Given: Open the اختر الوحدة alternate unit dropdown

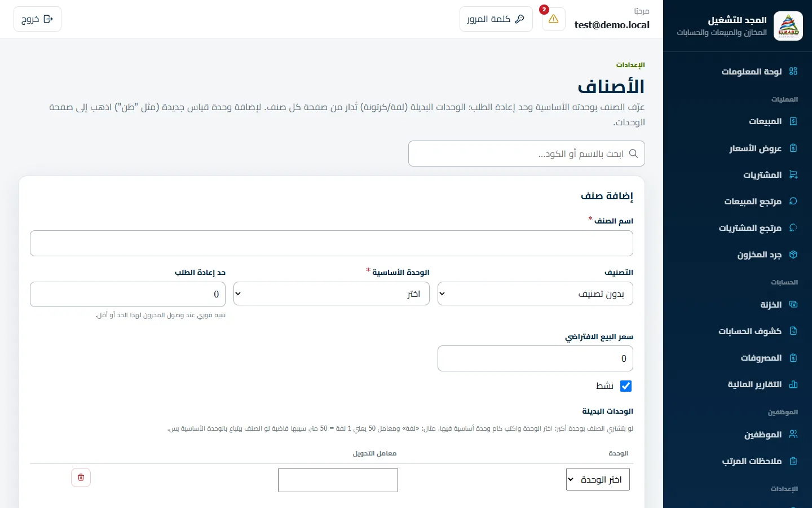Looking at the screenshot, I should tap(598, 480).
